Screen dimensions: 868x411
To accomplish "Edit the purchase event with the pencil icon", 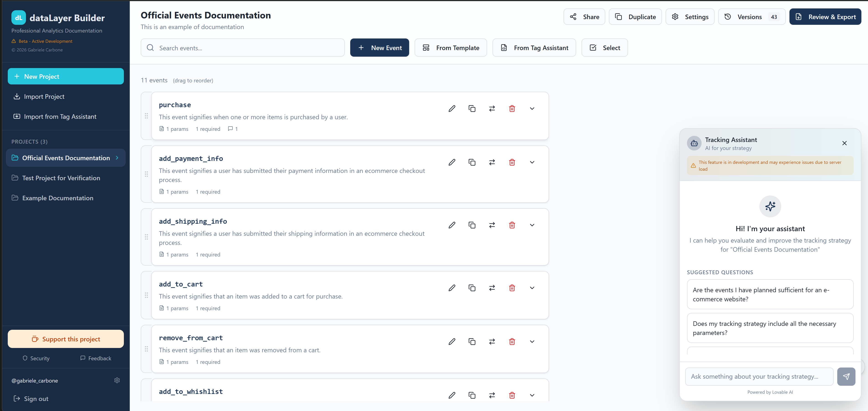I will point(452,109).
